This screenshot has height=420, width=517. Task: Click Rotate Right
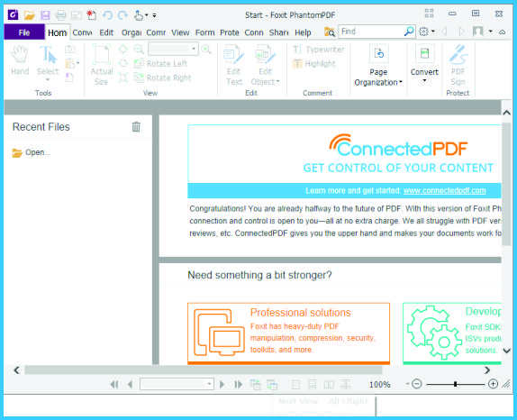pyautogui.click(x=163, y=78)
